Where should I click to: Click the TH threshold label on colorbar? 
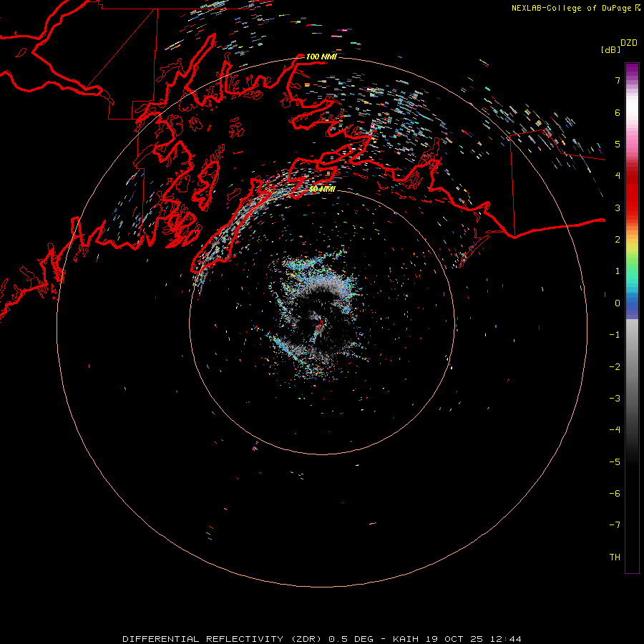coord(615,557)
